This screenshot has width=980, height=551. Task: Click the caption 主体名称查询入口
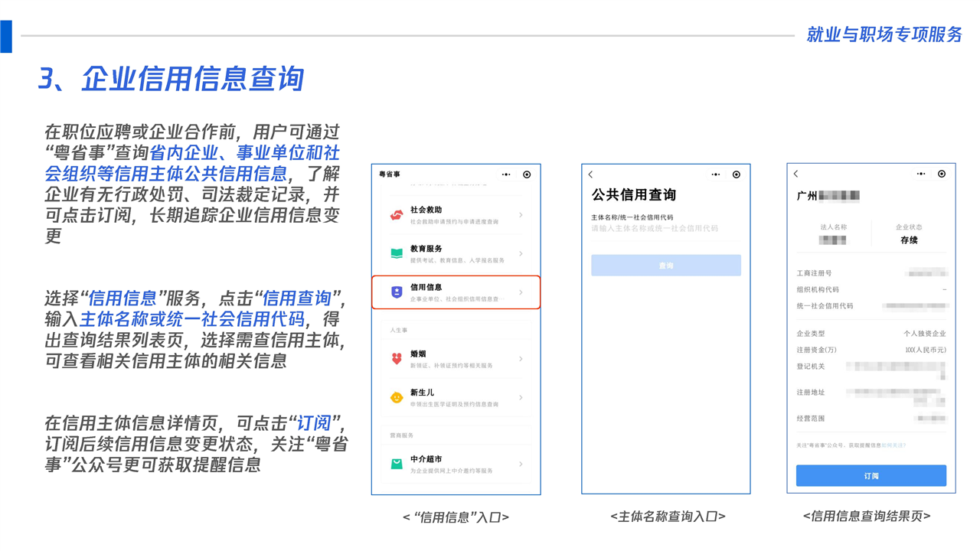pos(668,517)
